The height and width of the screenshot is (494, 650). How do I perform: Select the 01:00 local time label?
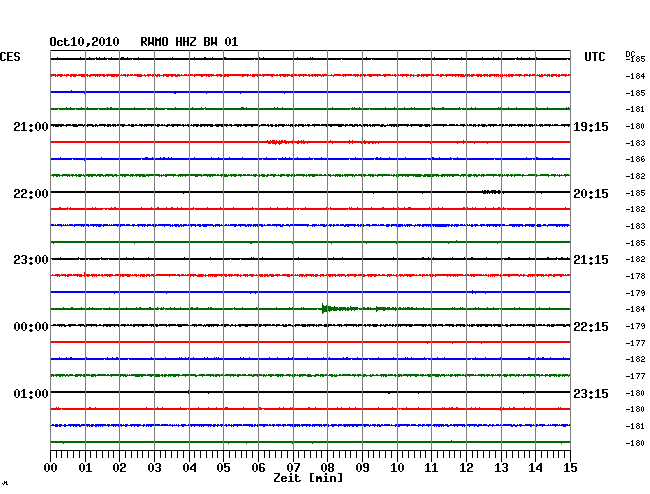[31, 393]
